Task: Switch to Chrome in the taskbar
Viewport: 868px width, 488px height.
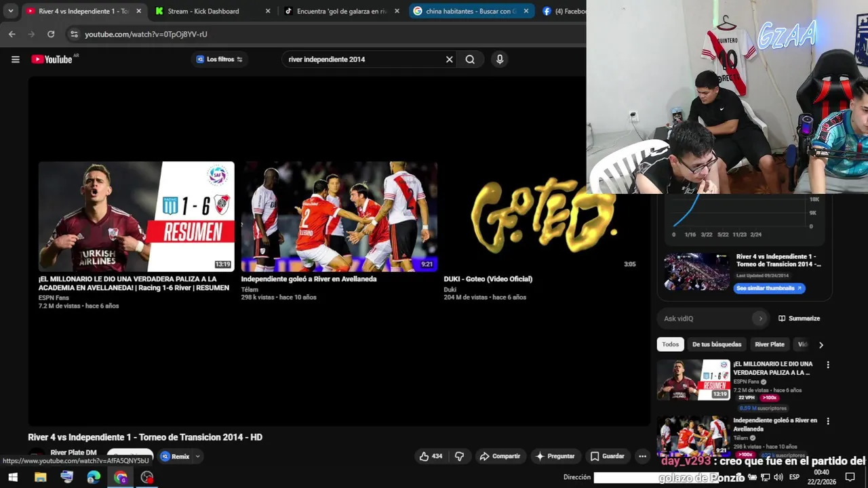Action: point(121,477)
